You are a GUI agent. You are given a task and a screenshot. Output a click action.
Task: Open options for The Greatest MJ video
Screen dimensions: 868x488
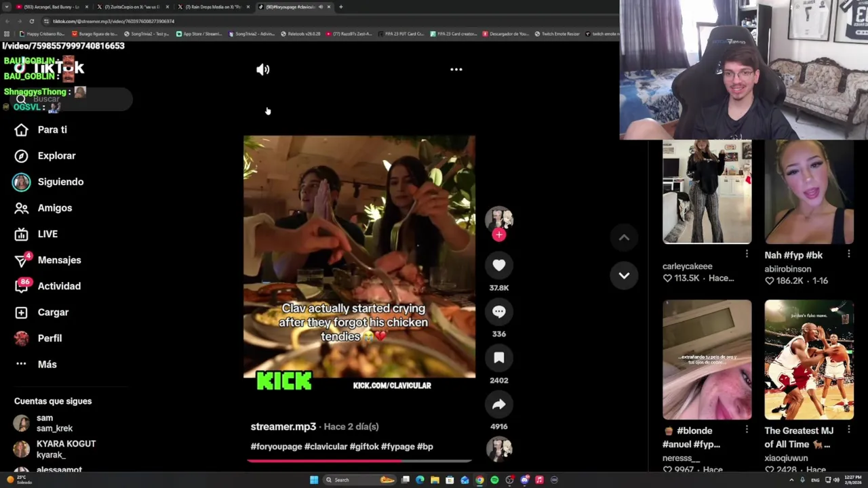(848, 429)
